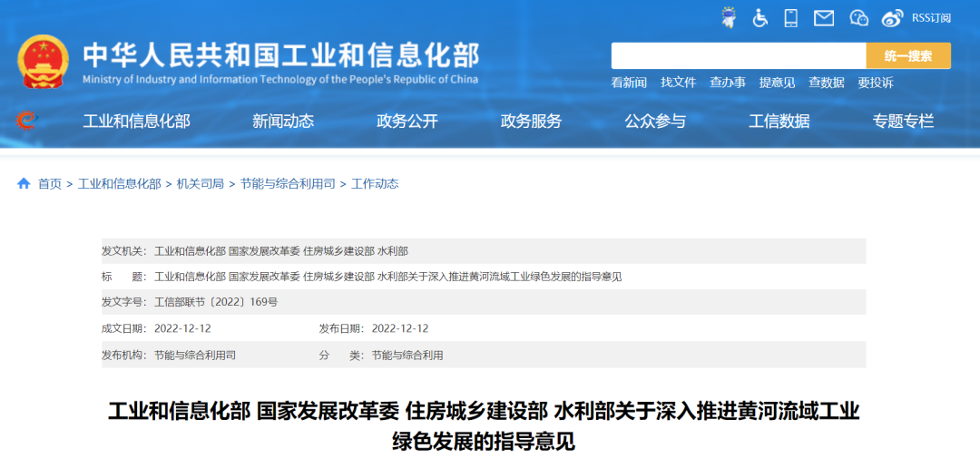Click the 统一搜索 button
The height and width of the screenshot is (468, 980).
point(907,56)
